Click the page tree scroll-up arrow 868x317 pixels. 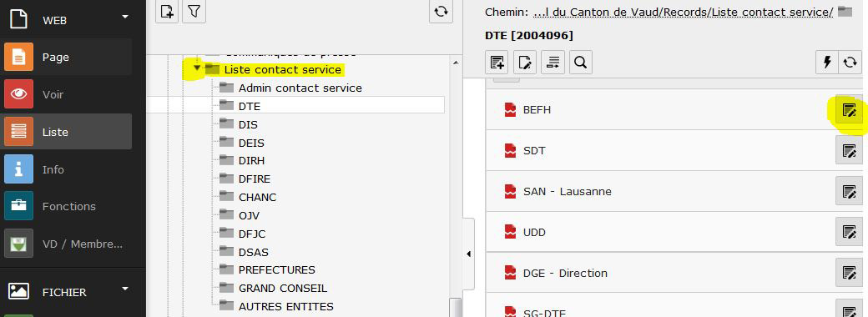(x=456, y=63)
